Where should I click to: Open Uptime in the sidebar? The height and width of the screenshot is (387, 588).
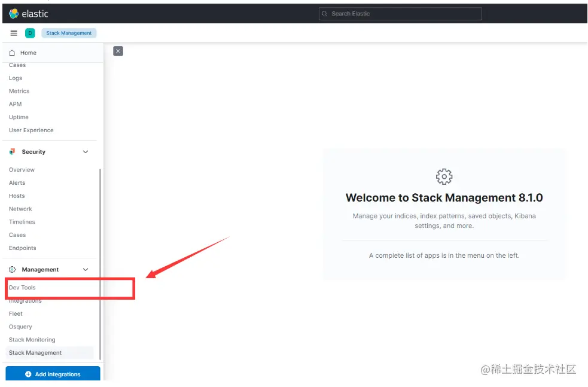(19, 117)
